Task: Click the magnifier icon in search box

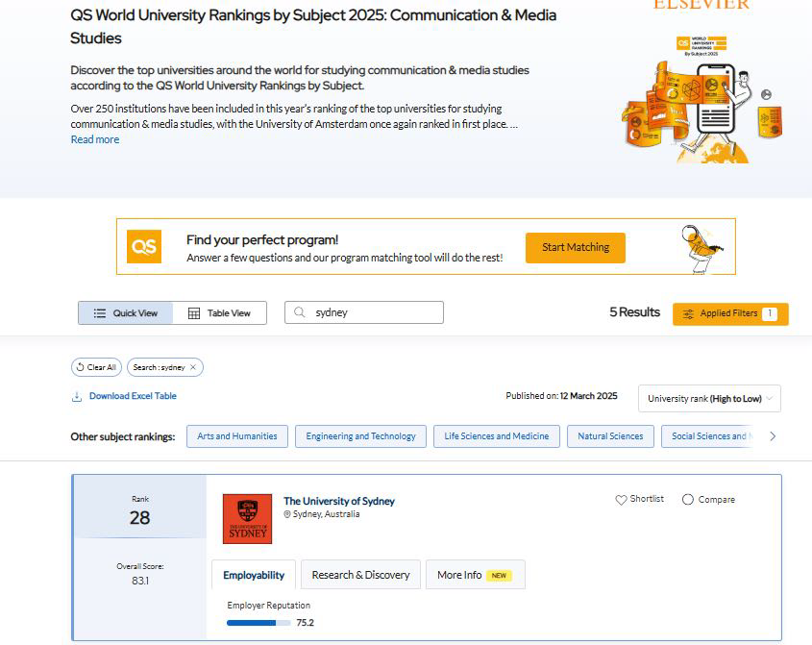Action: 300,312
